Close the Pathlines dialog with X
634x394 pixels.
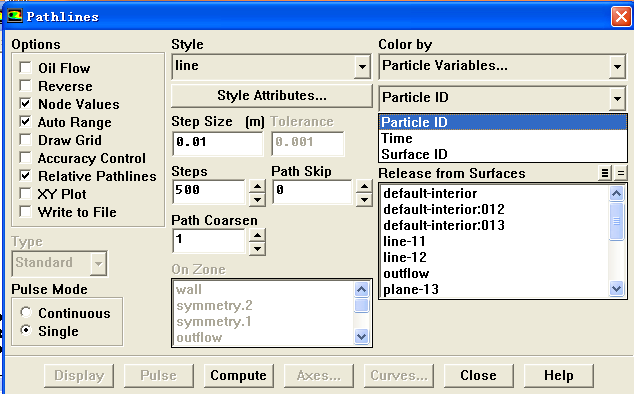click(x=621, y=17)
